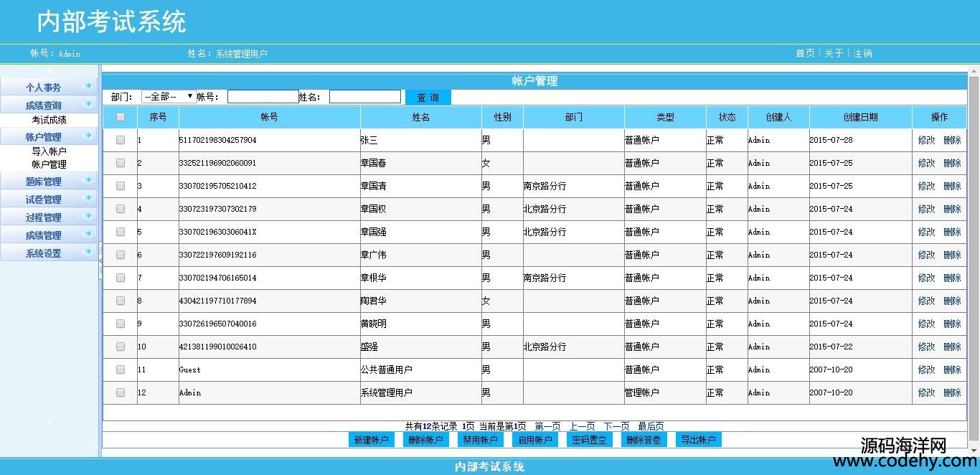Click the 帐号 search input field
Screen dimensions: 980x475
click(x=263, y=96)
